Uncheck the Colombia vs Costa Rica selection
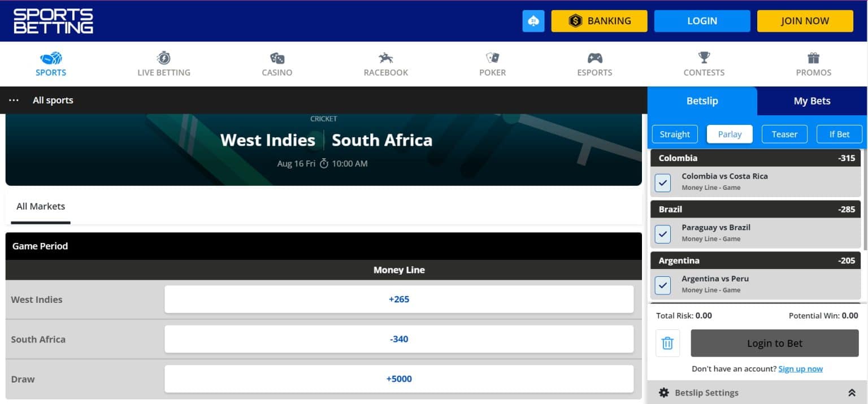 pyautogui.click(x=662, y=182)
